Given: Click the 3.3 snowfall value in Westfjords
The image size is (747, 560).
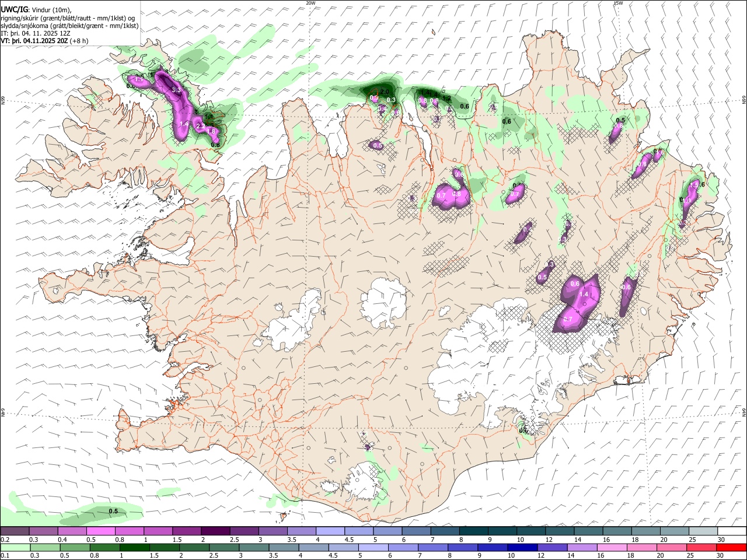Looking at the screenshot, I should point(177,90).
